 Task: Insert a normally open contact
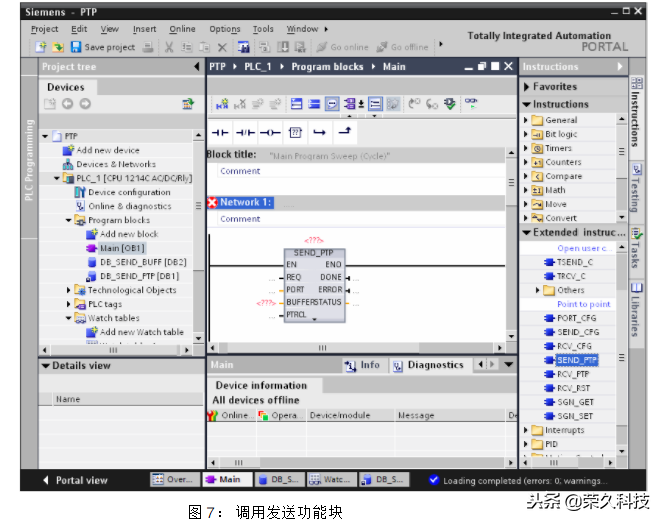point(220,133)
